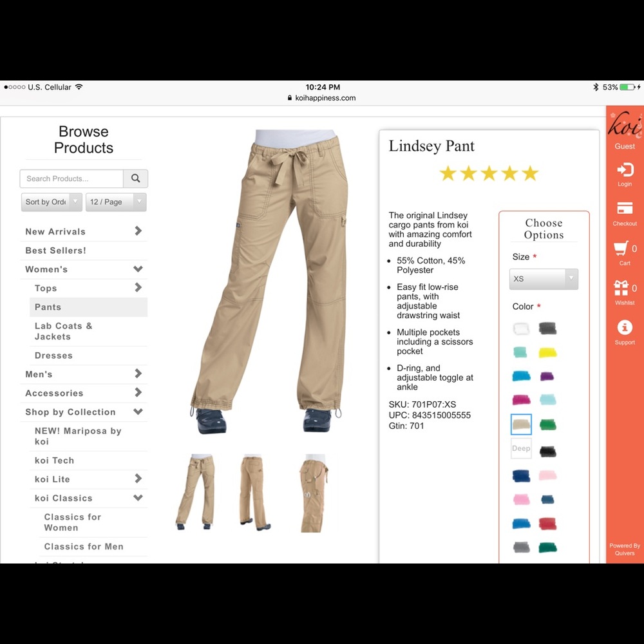This screenshot has height=644, width=644.
Task: Expand the Accessories chevron
Action: coord(138,392)
